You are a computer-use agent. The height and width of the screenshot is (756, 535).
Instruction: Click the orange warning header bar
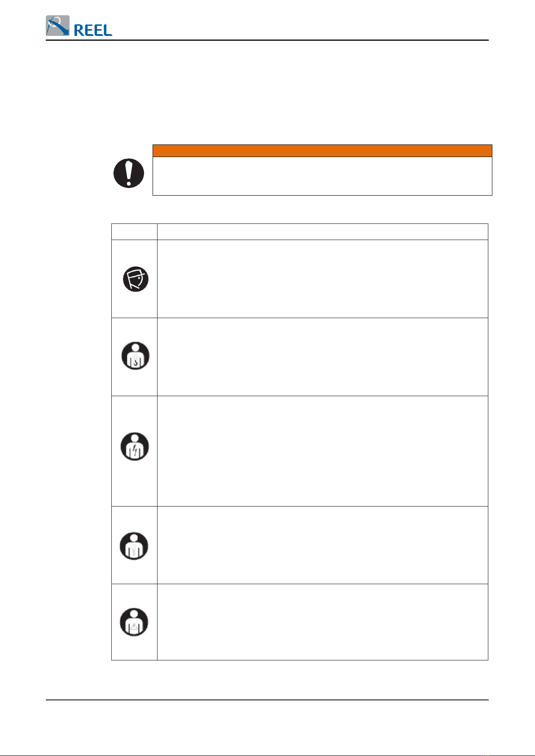[x=322, y=151]
